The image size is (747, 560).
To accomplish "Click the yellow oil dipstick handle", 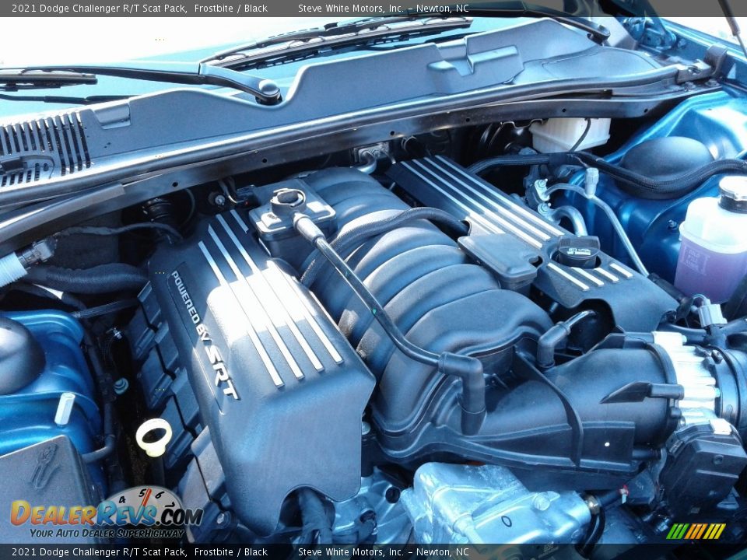I will [x=154, y=437].
